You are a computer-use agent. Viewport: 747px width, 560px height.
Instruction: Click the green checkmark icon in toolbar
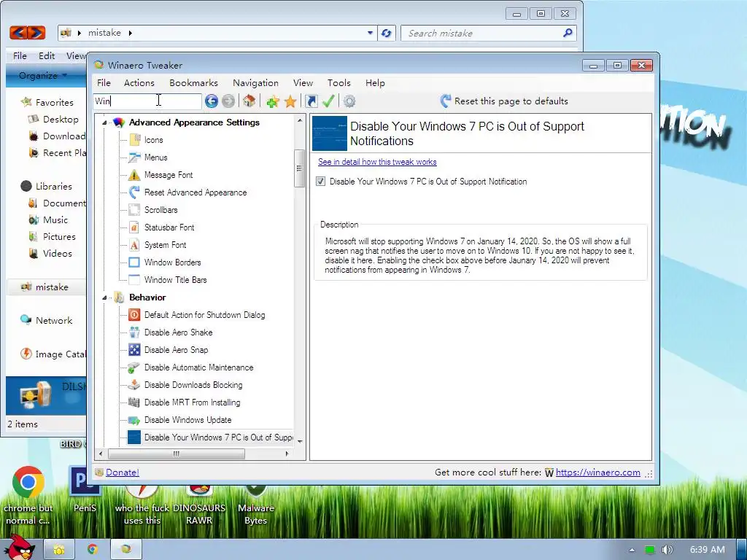[x=328, y=101]
